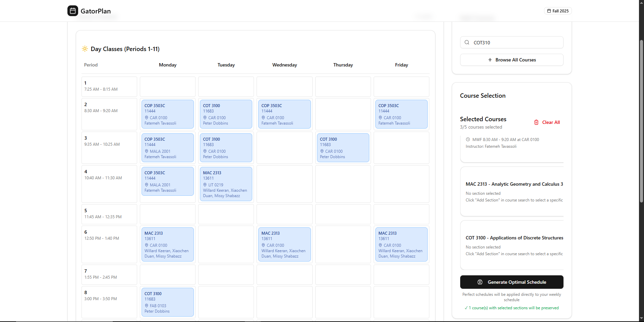Image resolution: width=644 pixels, height=322 pixels.
Task: Click the GatorPlan calendar logo icon
Action: pyautogui.click(x=73, y=11)
